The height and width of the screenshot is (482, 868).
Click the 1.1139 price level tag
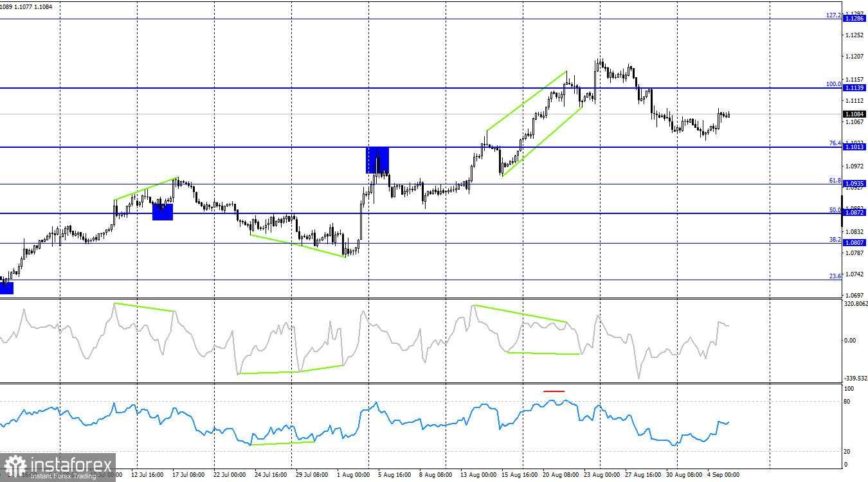[854, 88]
